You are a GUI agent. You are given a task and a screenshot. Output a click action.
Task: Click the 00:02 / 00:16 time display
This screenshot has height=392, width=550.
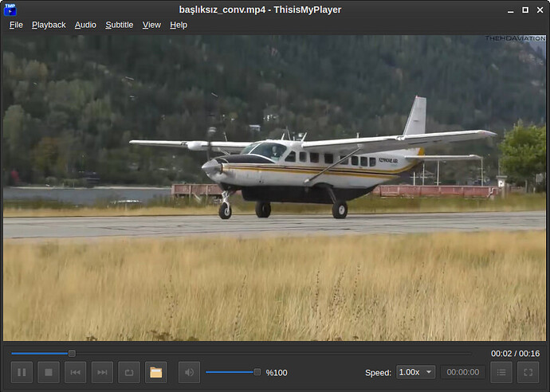(x=515, y=354)
